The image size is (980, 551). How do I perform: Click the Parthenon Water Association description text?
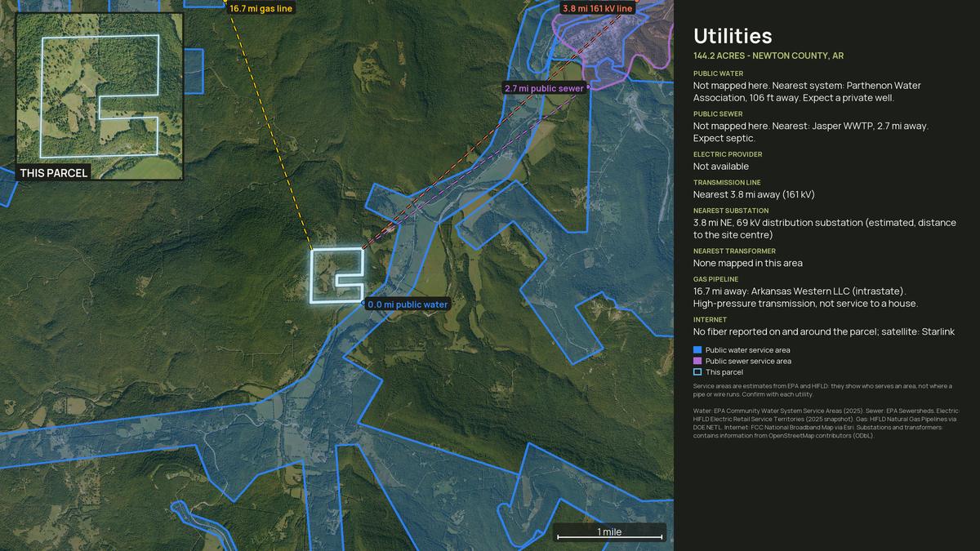click(807, 91)
